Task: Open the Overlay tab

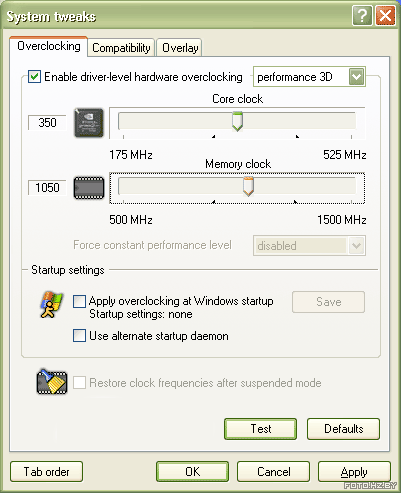Action: click(180, 48)
